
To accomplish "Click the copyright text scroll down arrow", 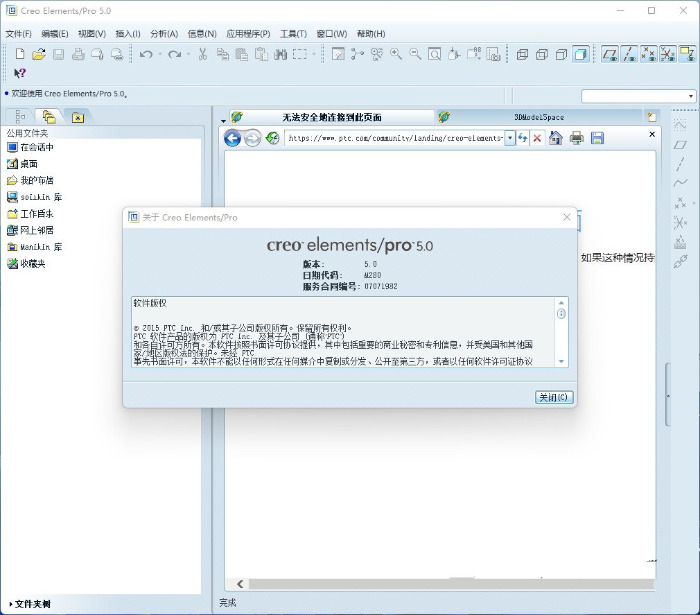I will tap(561, 361).
